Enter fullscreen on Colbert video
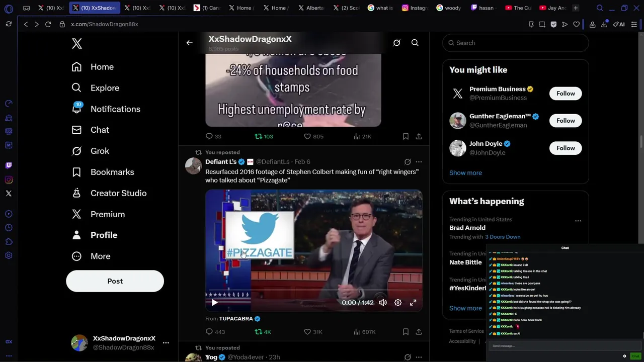Image resolution: width=644 pixels, height=362 pixels. pyautogui.click(x=413, y=303)
